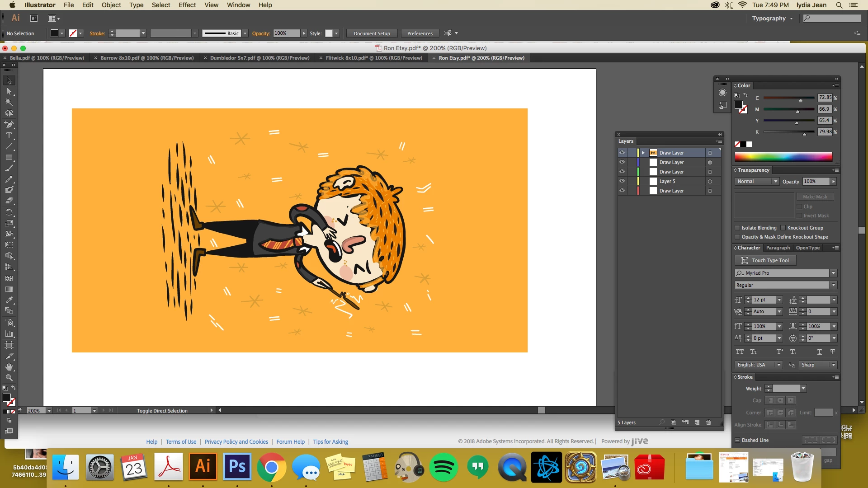Select the Type tool
Viewport: 868px width, 488px height.
[9, 136]
